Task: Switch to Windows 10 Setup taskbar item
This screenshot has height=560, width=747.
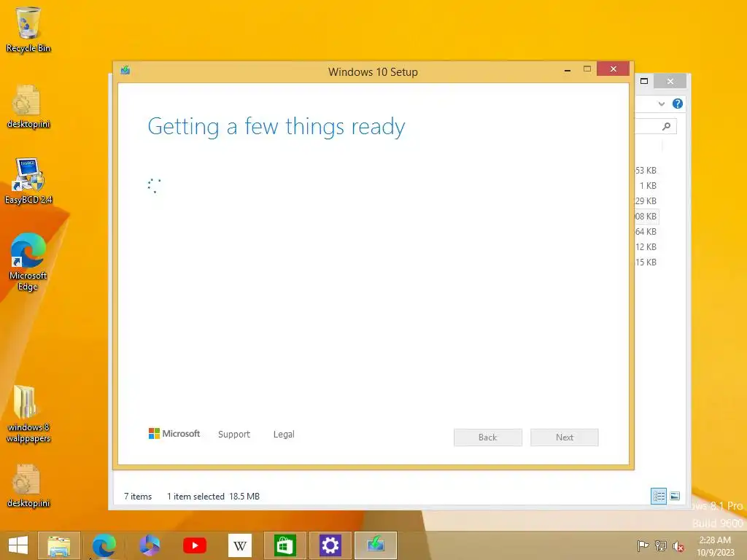Action: tap(376, 545)
